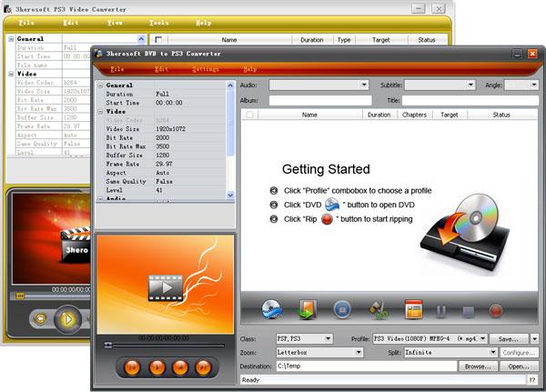Click the scroll-up arrow in PS3 Video Converter properties
The width and height of the screenshot is (546, 392).
click(141, 39)
